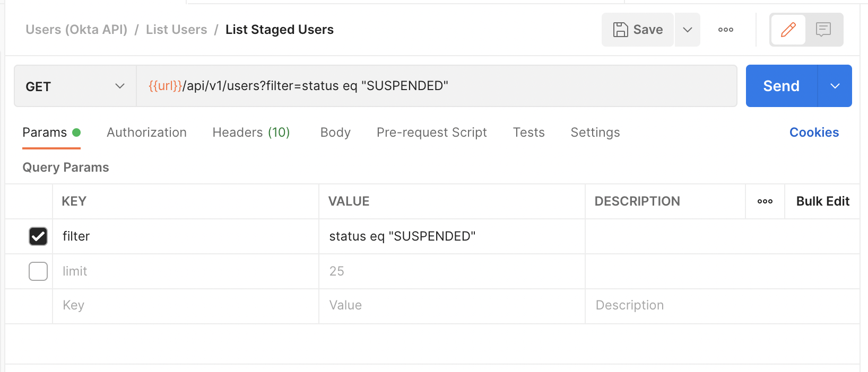
Task: Click the pencil edit mode icon
Action: click(788, 30)
